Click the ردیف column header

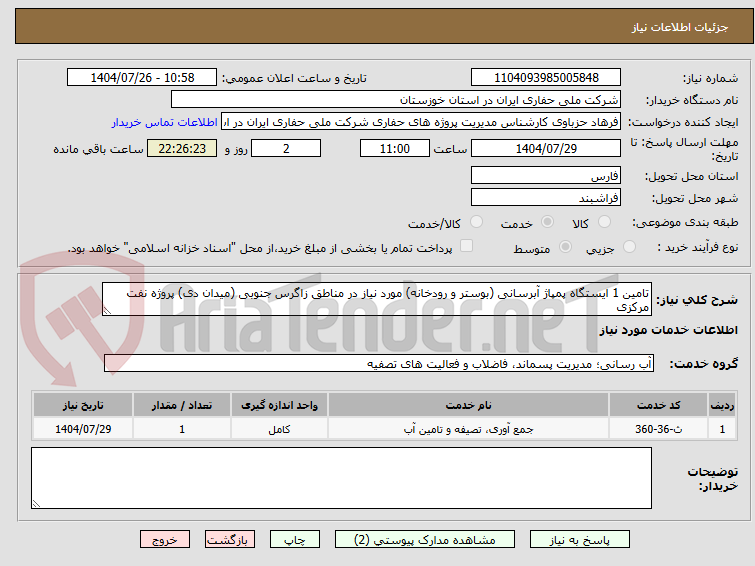click(x=722, y=405)
